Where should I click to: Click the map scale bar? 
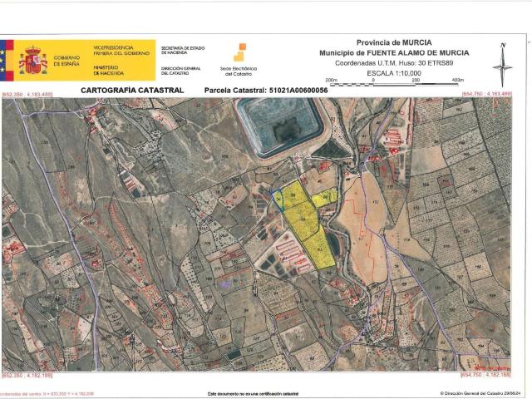[x=394, y=81]
